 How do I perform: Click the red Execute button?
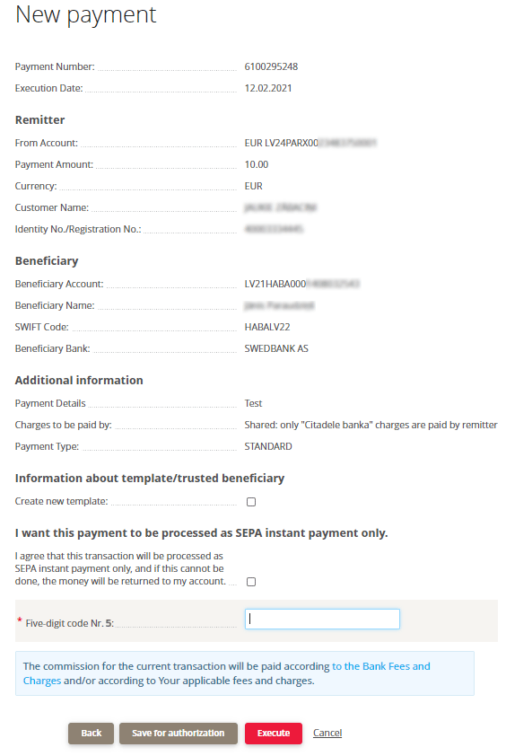pos(274,734)
